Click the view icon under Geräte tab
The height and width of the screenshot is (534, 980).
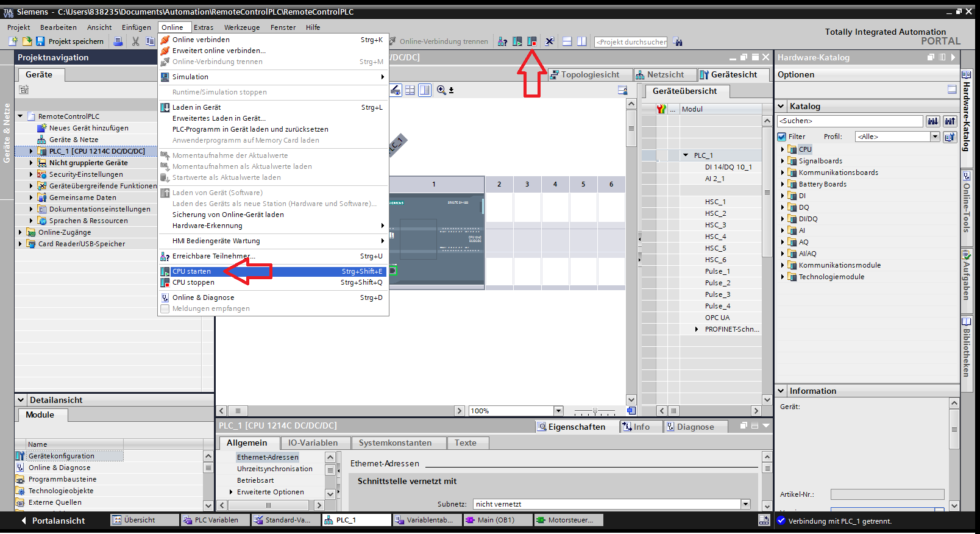click(x=24, y=90)
